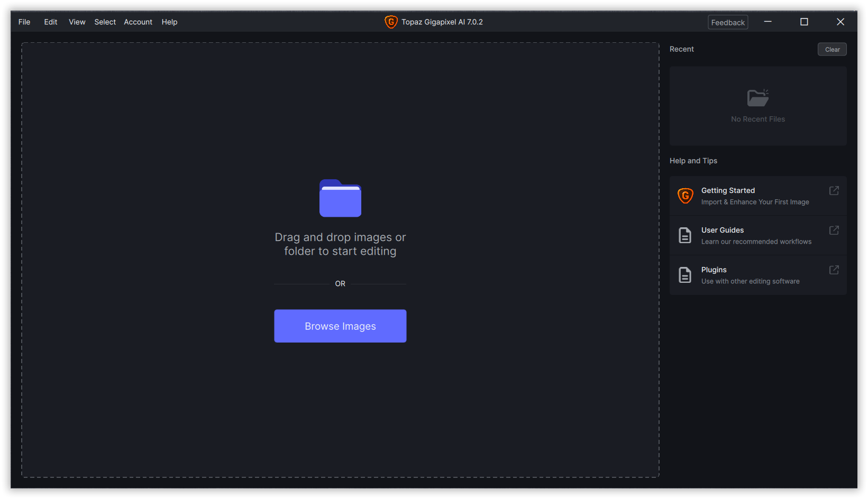Click the Plugins document icon
The width and height of the screenshot is (868, 499).
point(685,275)
